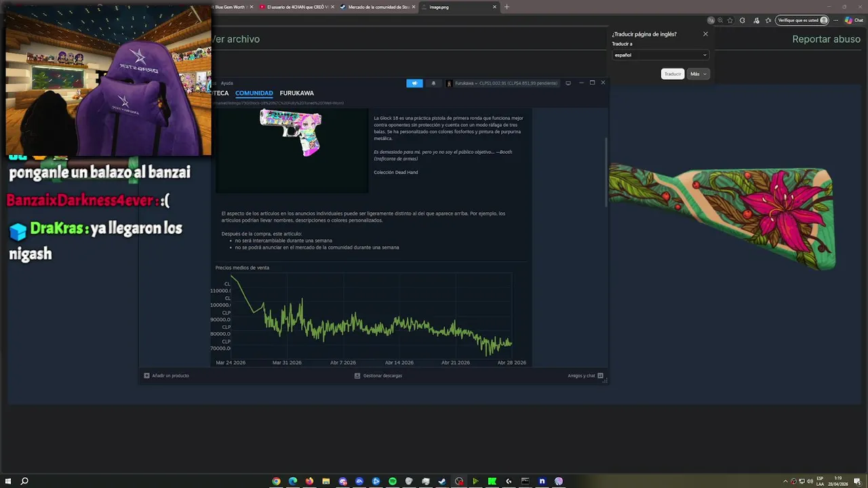
Task: Open Steam from taskbar
Action: 442,481
